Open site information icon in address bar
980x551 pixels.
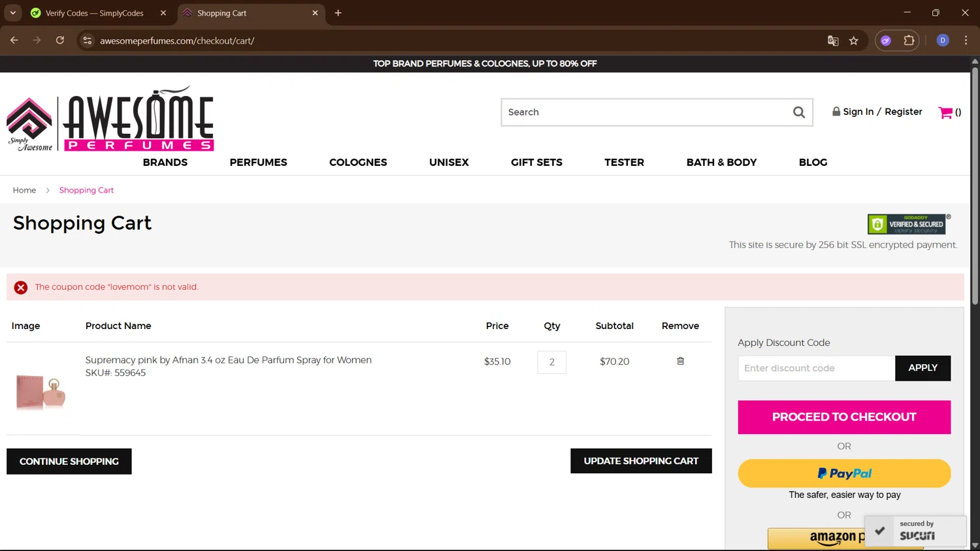tap(87, 40)
